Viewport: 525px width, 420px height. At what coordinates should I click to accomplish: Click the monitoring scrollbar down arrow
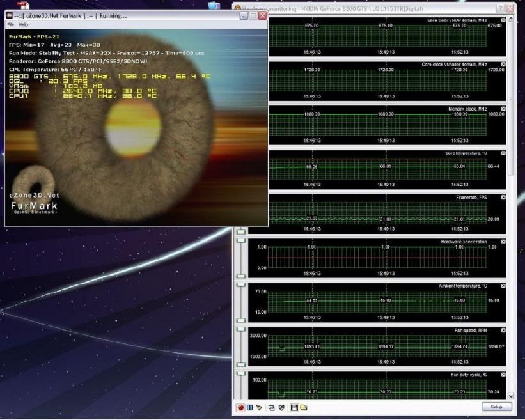click(x=510, y=396)
